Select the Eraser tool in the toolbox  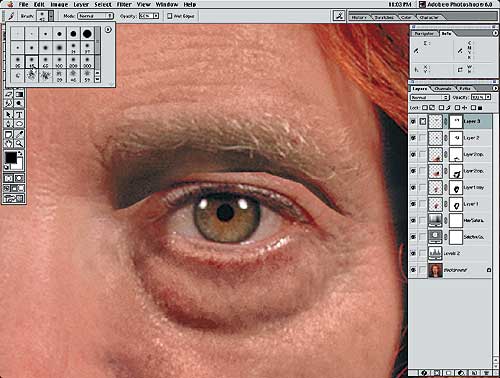pos(9,94)
